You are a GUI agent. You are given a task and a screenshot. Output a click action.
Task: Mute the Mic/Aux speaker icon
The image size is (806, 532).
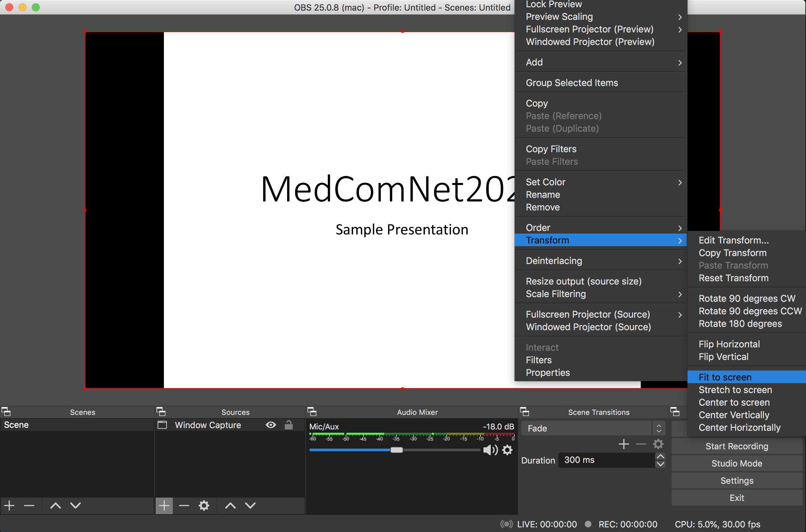[x=490, y=450]
